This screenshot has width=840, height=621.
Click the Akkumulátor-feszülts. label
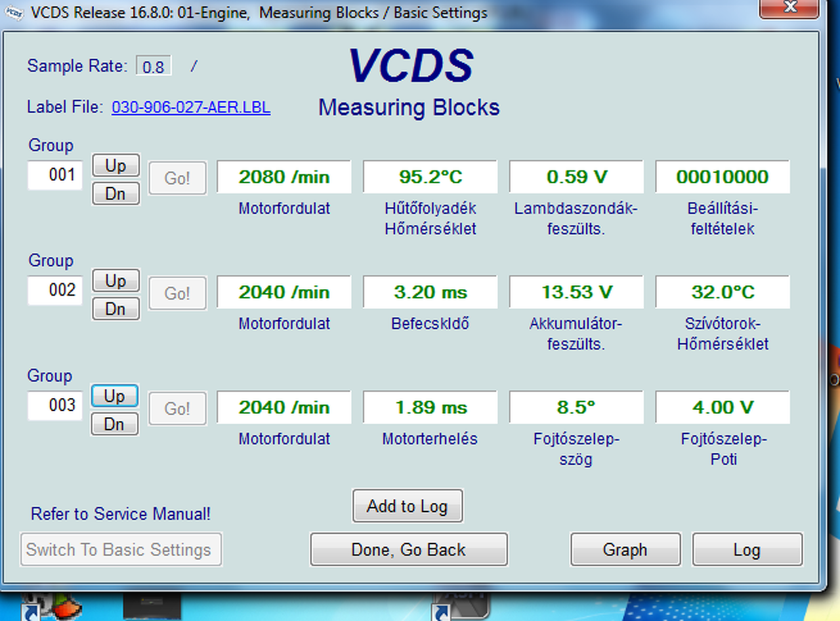576,334
